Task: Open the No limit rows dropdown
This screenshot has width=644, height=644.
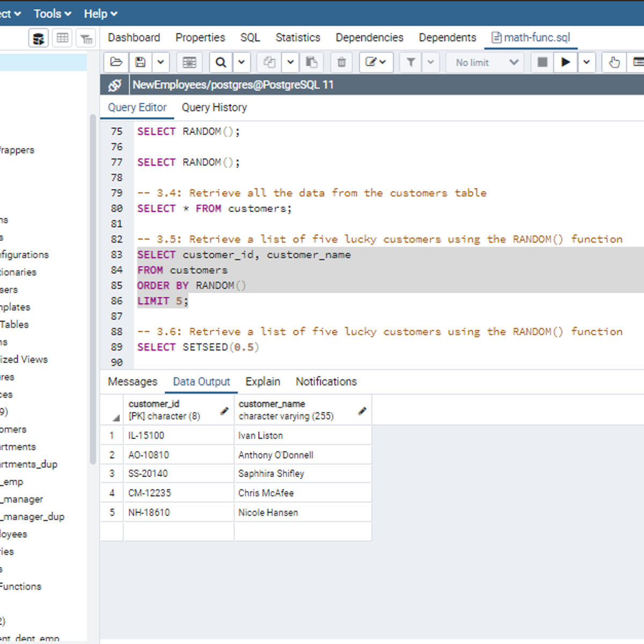Action: click(487, 62)
